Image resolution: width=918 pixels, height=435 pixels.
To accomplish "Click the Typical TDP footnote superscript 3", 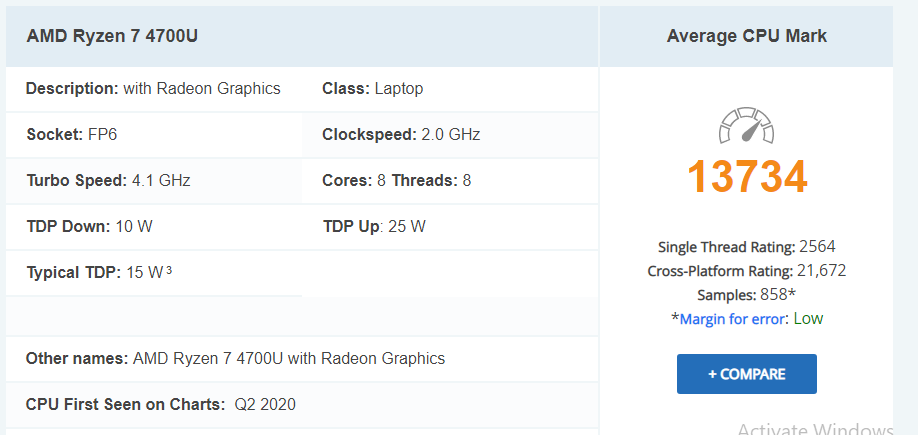I will pyautogui.click(x=169, y=270).
